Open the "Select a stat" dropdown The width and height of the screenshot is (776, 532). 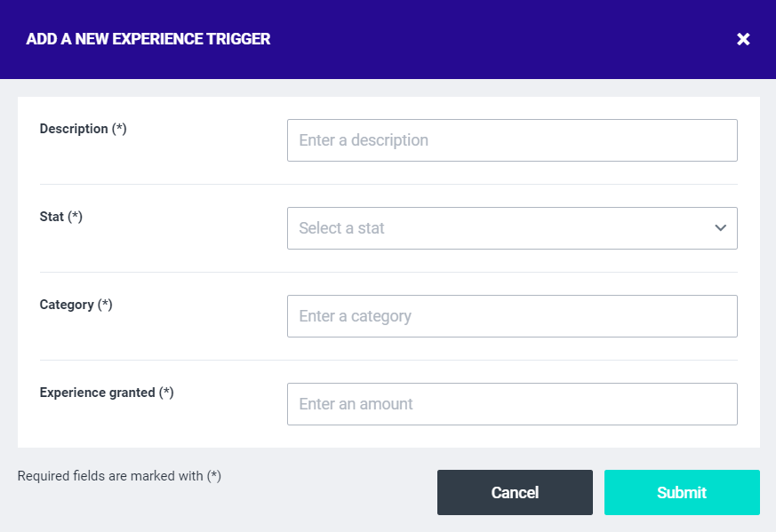point(511,228)
